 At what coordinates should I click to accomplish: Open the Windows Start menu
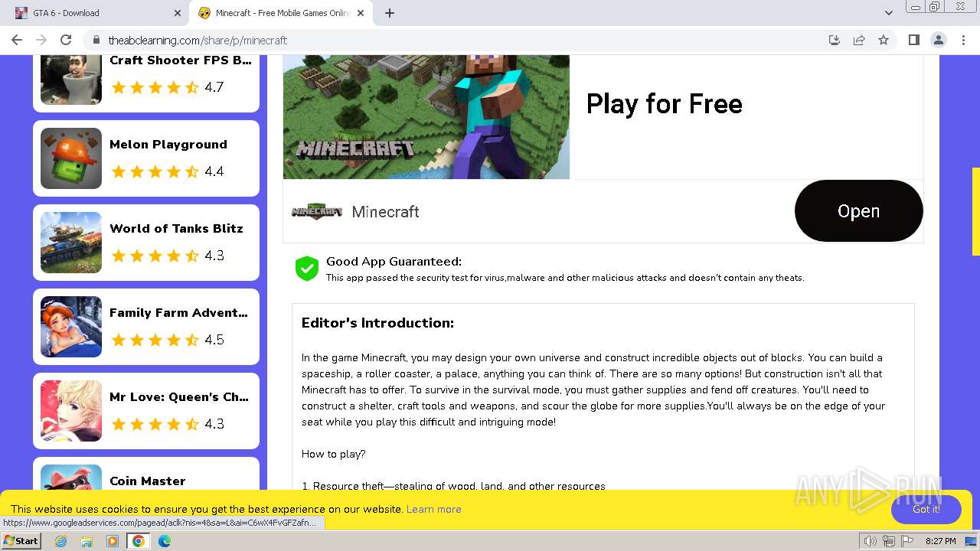coord(21,541)
